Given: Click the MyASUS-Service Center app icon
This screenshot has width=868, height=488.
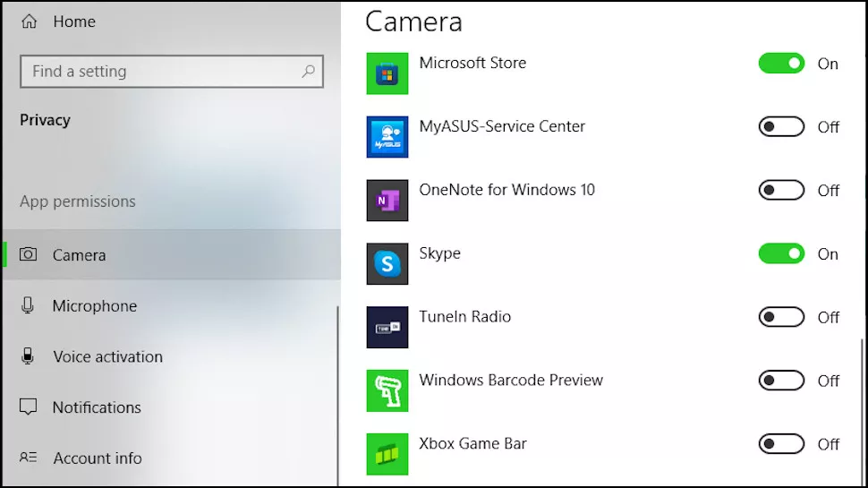Looking at the screenshot, I should [387, 137].
